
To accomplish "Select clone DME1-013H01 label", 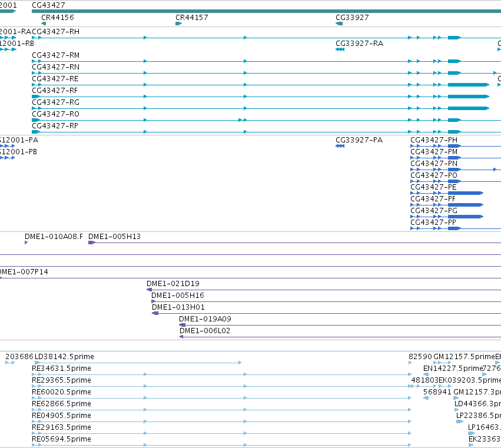I will point(178,307).
